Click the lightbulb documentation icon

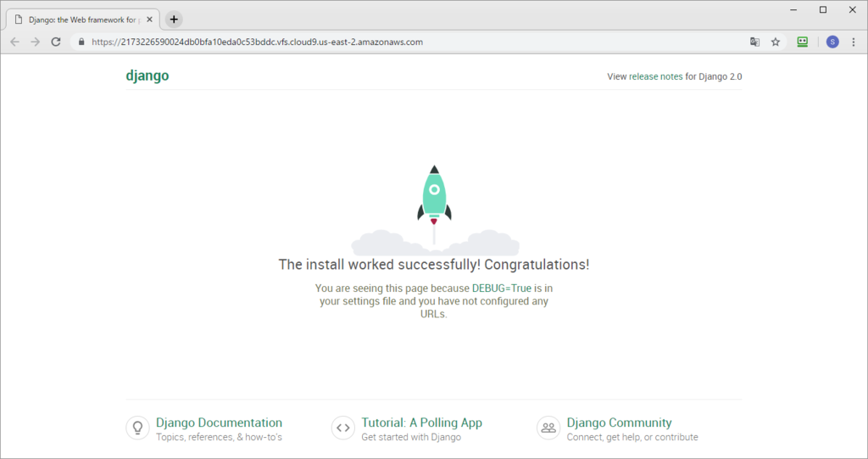click(x=138, y=428)
